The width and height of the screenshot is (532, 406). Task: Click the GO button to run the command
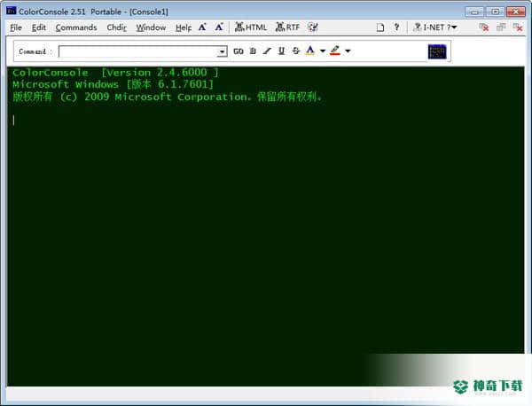(239, 51)
